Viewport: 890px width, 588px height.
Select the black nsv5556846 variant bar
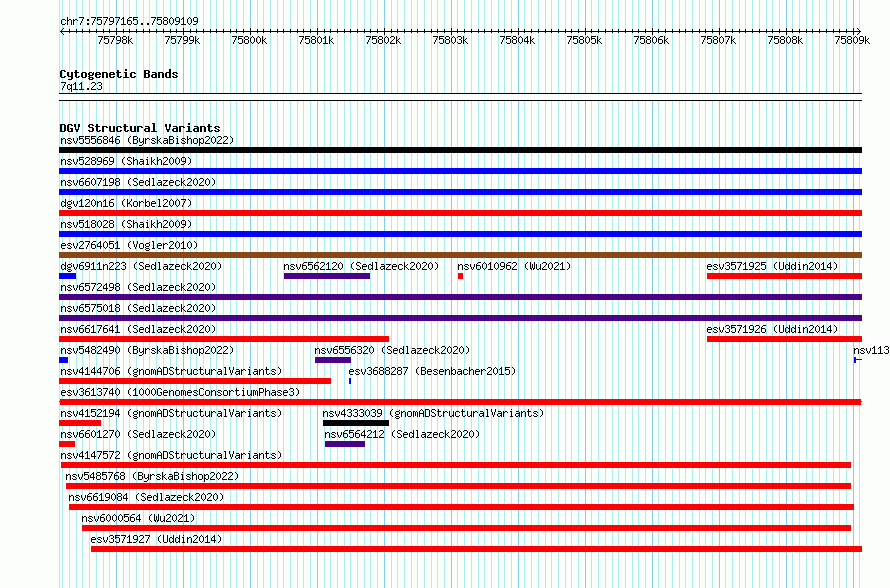[x=460, y=150]
